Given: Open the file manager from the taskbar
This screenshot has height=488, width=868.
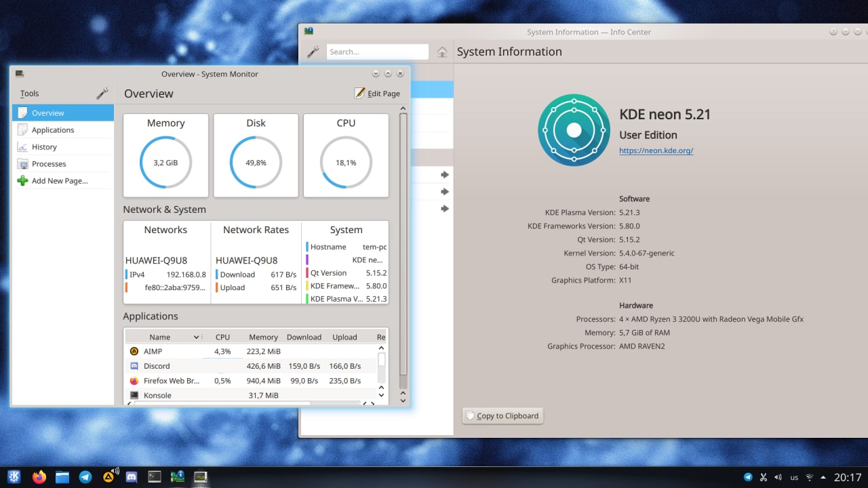Looking at the screenshot, I should tap(62, 477).
